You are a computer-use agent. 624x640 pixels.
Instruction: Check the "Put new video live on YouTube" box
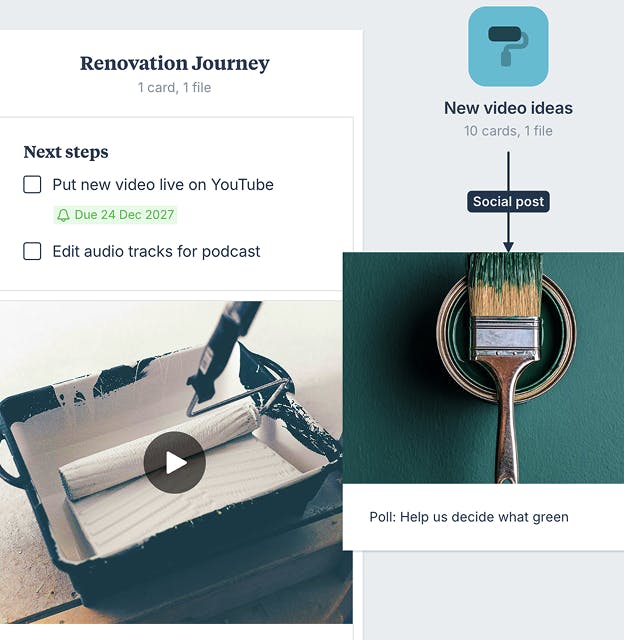tap(32, 184)
